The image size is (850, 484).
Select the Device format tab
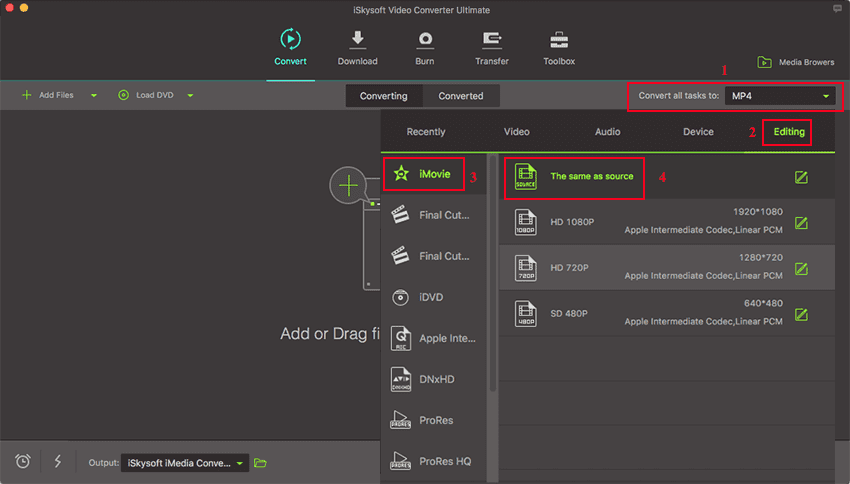(698, 132)
